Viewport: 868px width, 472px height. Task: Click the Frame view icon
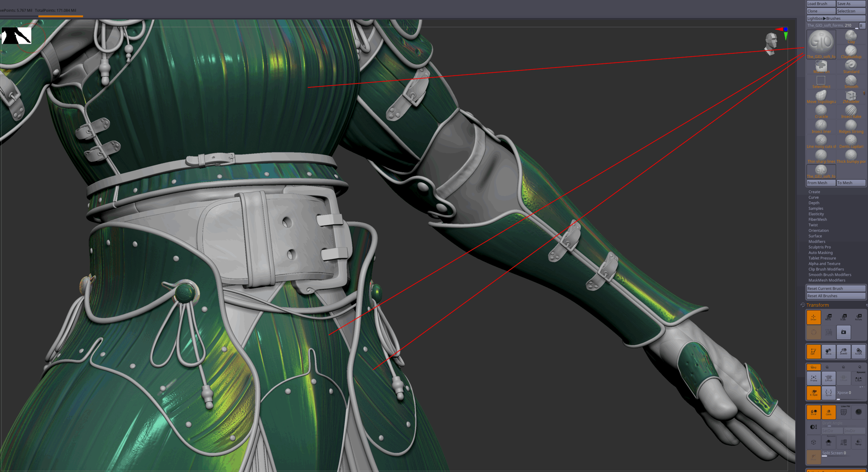(813, 378)
